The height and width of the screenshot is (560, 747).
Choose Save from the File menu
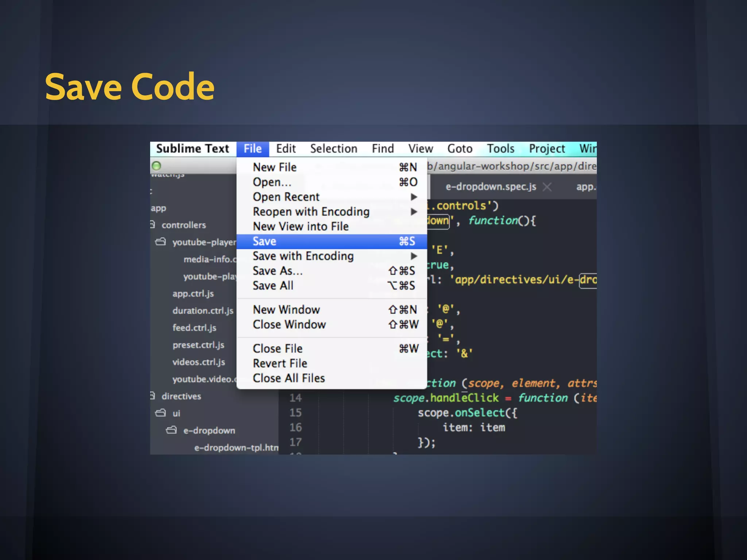pyautogui.click(x=265, y=241)
